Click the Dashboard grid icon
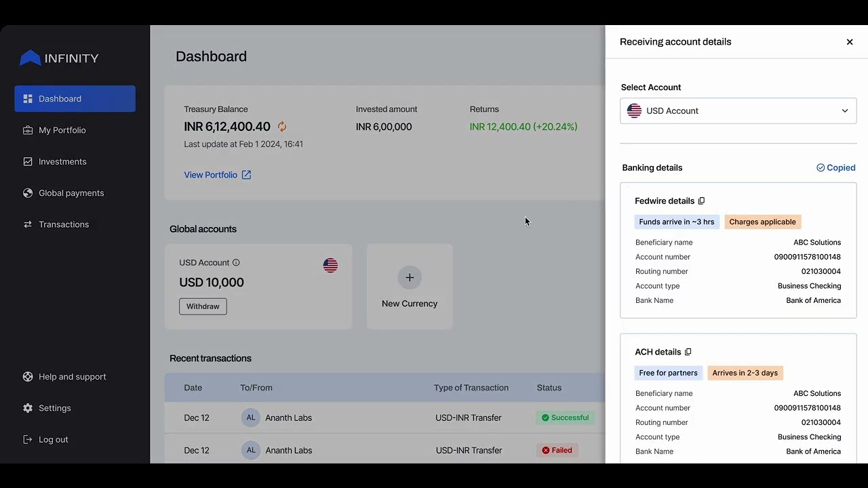This screenshot has height=488, width=868. tap(28, 99)
